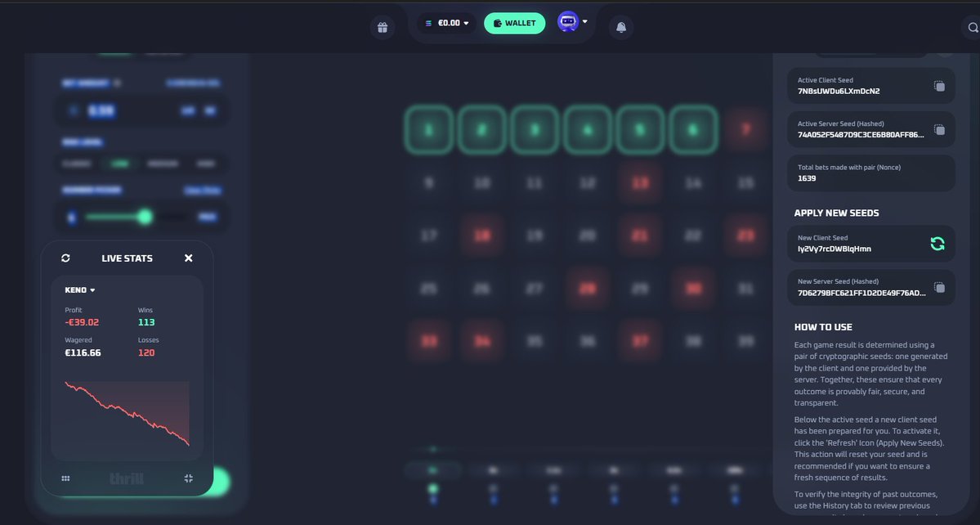Expand the avatar account menu arrow
Viewport: 980px width, 525px height.
pyautogui.click(x=585, y=21)
